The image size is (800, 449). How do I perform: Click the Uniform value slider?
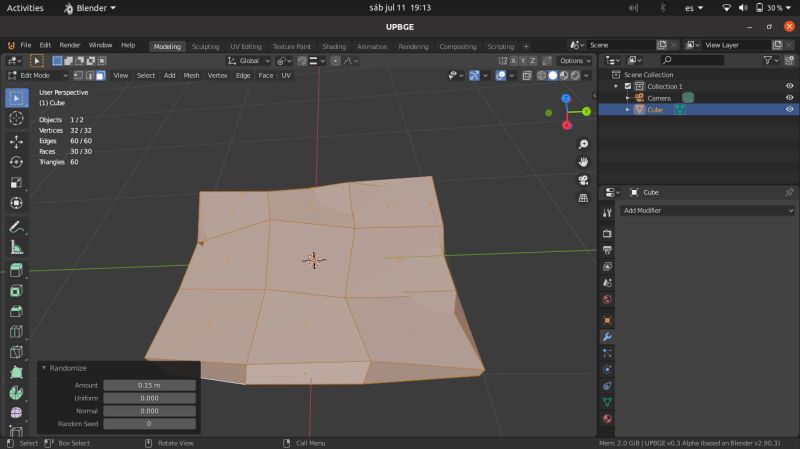click(149, 398)
